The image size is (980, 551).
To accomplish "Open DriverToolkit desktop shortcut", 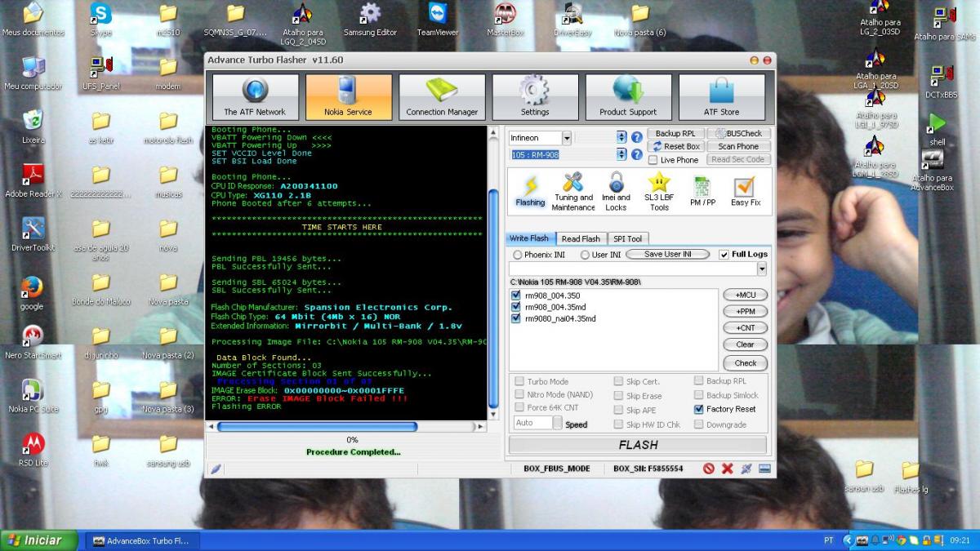I will point(33,234).
